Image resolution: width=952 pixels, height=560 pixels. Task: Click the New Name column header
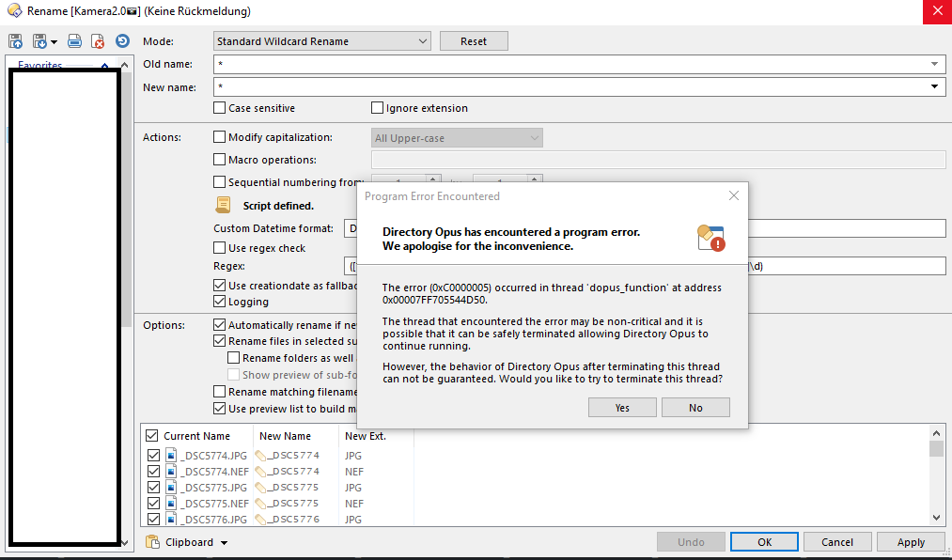click(285, 436)
